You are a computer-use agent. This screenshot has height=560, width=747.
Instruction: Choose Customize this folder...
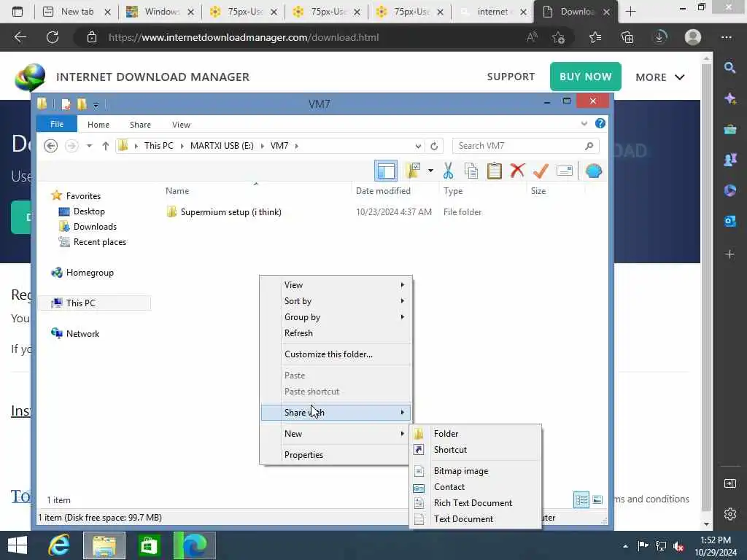336,354
